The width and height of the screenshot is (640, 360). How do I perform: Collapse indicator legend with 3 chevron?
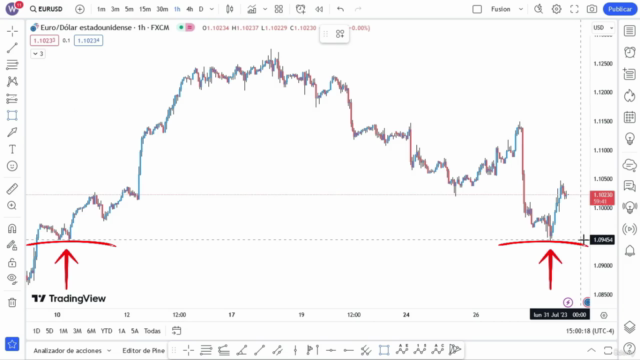point(38,54)
